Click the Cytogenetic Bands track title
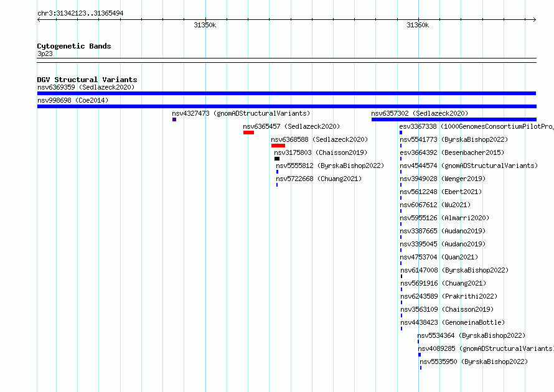The width and height of the screenshot is (554, 392). click(74, 46)
